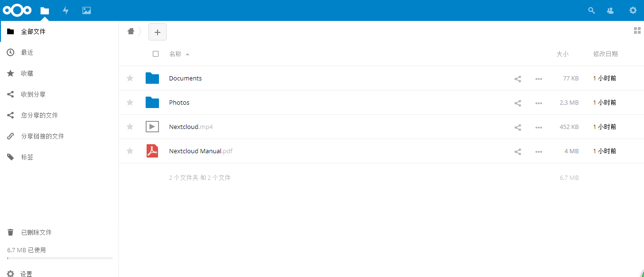This screenshot has height=277, width=644.
Task: Open more options for Documents folder
Action: click(x=538, y=79)
